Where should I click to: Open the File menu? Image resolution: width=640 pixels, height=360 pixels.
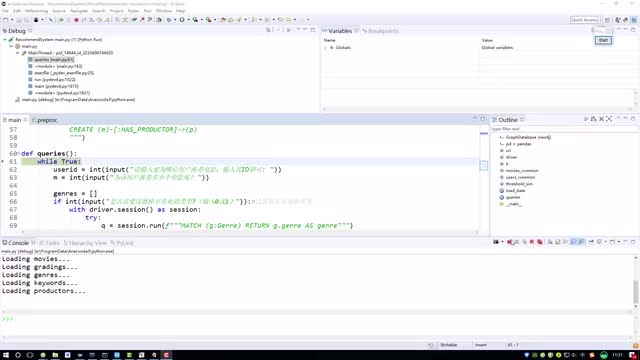pos(5,11)
